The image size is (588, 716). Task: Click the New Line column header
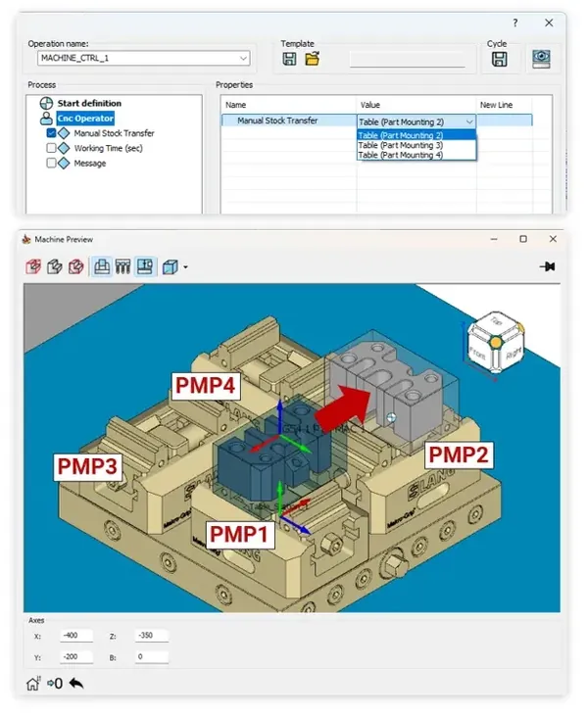(496, 105)
